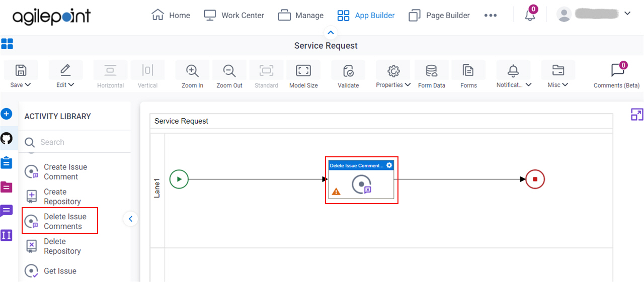Click the Save toolbar icon
Viewport: 644px width, 282px height.
click(21, 70)
